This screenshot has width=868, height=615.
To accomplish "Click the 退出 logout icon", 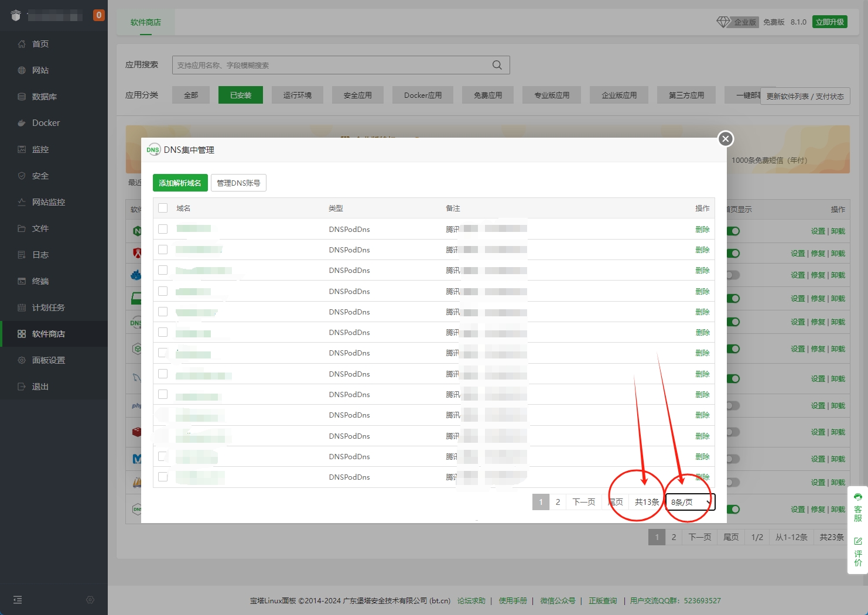I will click(22, 387).
